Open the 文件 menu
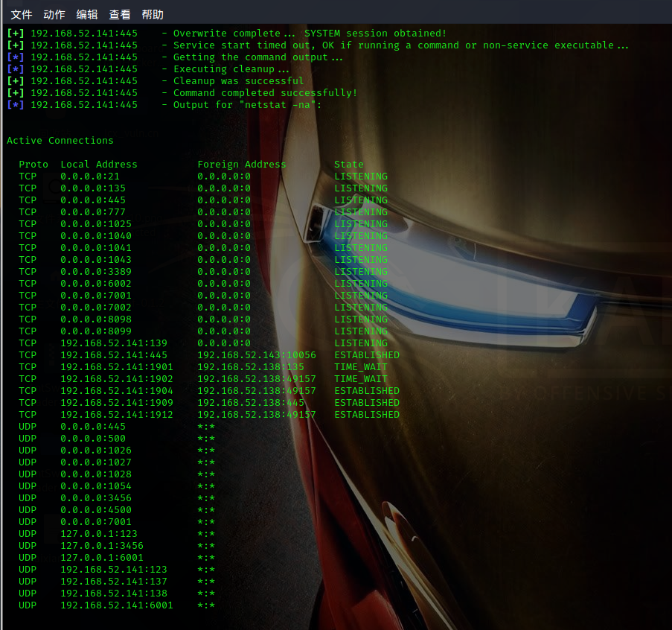This screenshot has height=630, width=672. [22, 15]
